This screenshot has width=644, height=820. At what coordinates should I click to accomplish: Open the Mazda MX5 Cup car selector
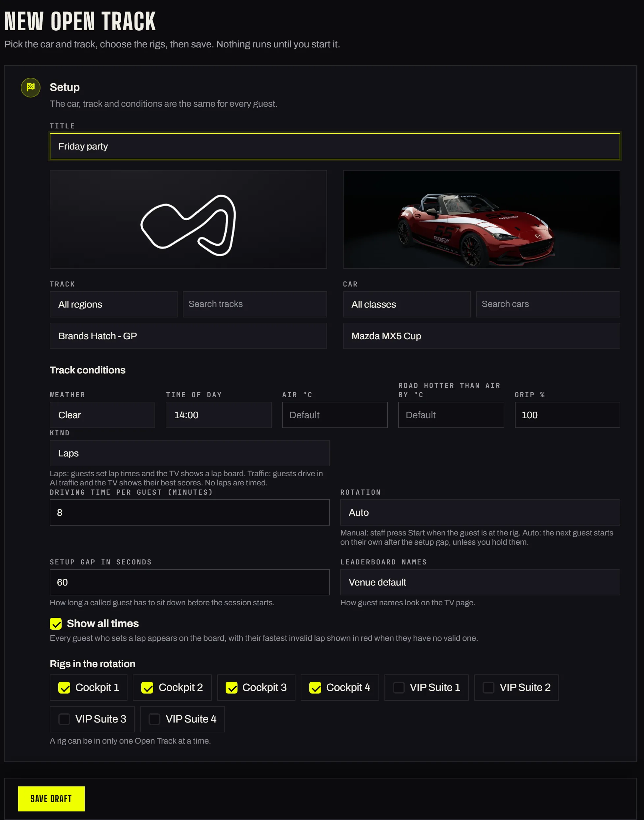(x=481, y=336)
